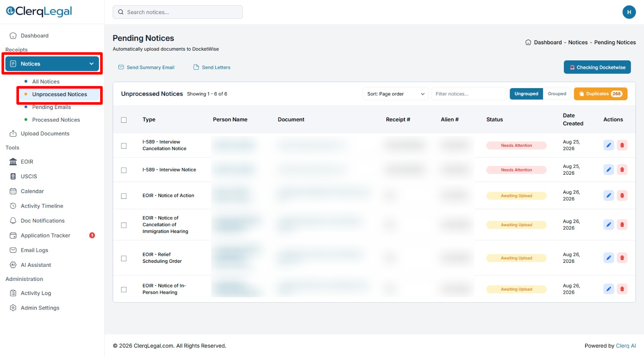Delete the EOIR Cancellation of Immigration Hearing row
The image size is (644, 357).
click(x=622, y=225)
